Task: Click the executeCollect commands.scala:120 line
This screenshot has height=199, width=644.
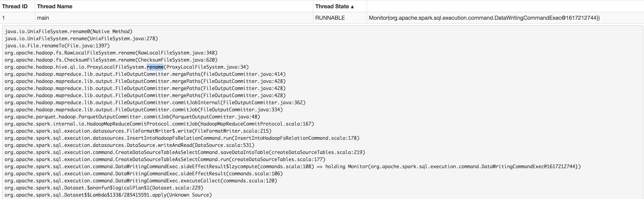Action: point(141,181)
